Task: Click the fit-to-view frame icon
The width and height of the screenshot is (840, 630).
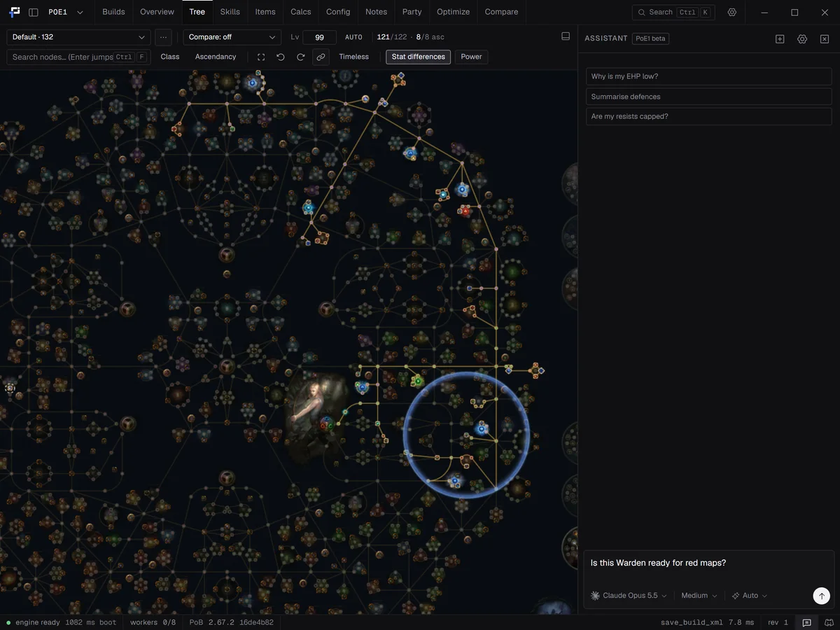Action: point(261,57)
